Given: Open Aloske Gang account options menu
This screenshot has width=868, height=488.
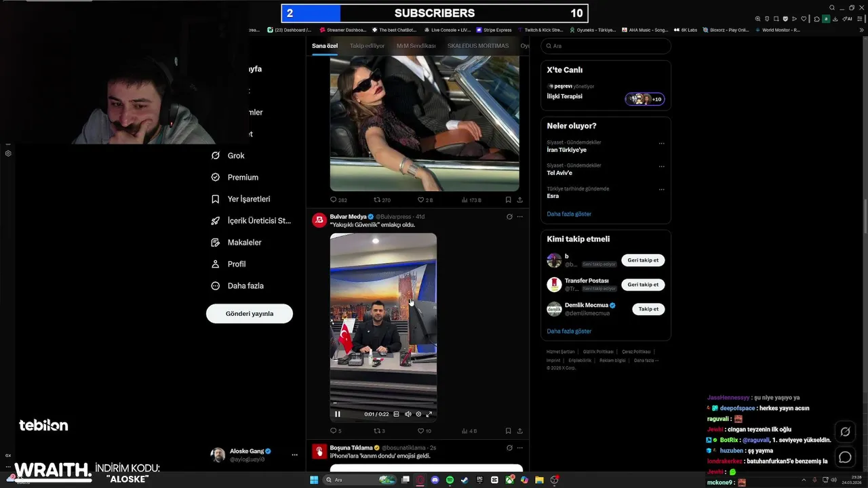Looking at the screenshot, I should click(294, 455).
